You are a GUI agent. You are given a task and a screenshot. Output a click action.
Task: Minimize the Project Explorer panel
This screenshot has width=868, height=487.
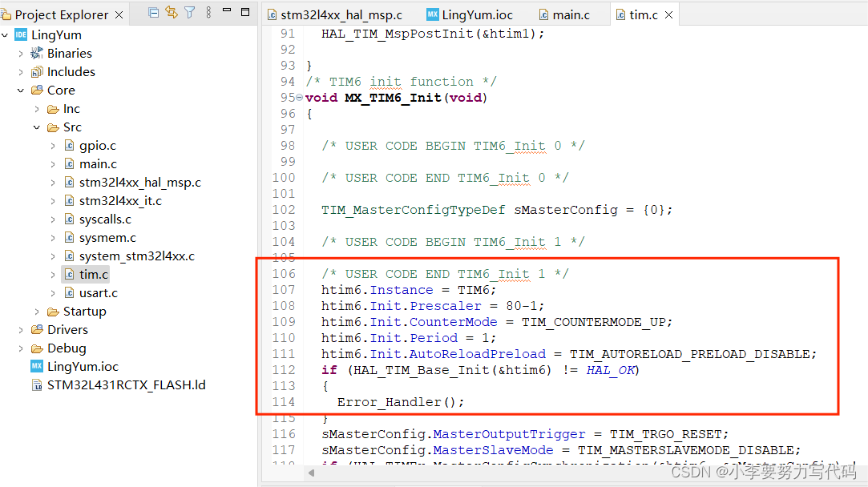[228, 11]
